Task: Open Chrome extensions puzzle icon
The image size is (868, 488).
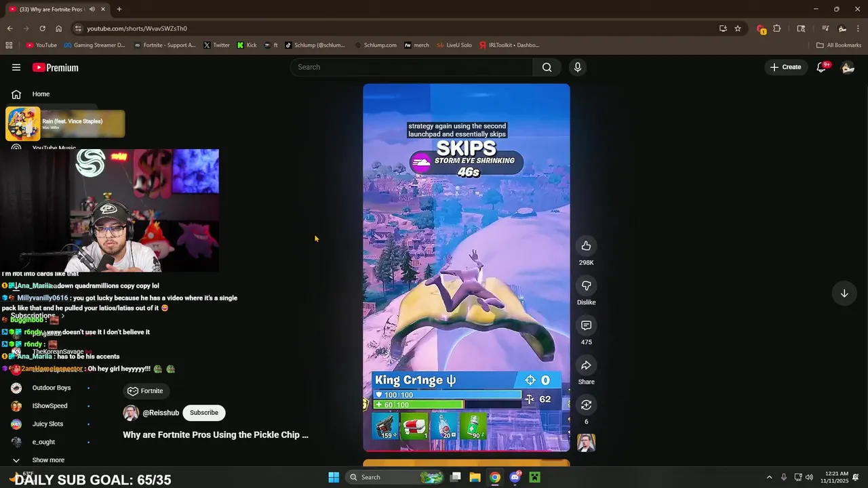Action: coord(777,28)
